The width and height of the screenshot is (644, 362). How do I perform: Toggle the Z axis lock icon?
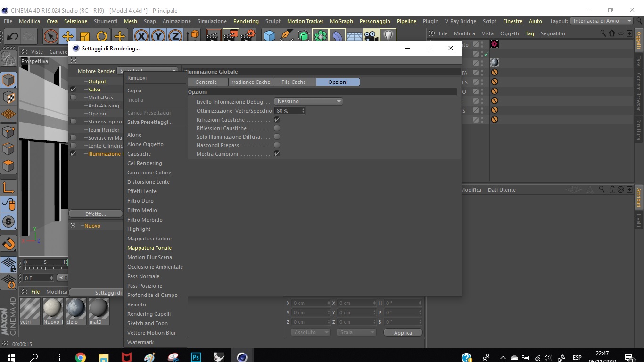coord(175,36)
